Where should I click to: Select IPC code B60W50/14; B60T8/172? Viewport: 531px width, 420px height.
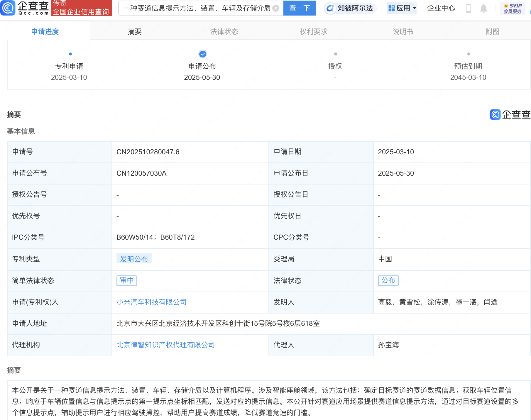155,237
